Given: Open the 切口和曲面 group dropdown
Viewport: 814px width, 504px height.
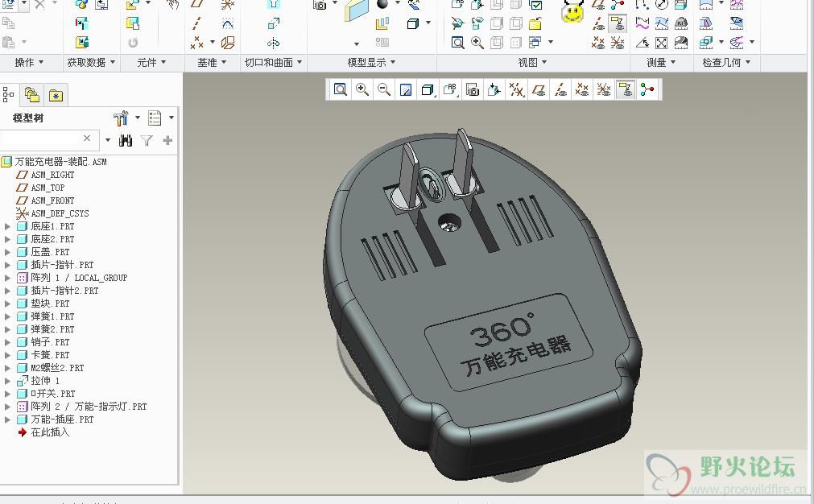Looking at the screenshot, I should click(x=274, y=62).
